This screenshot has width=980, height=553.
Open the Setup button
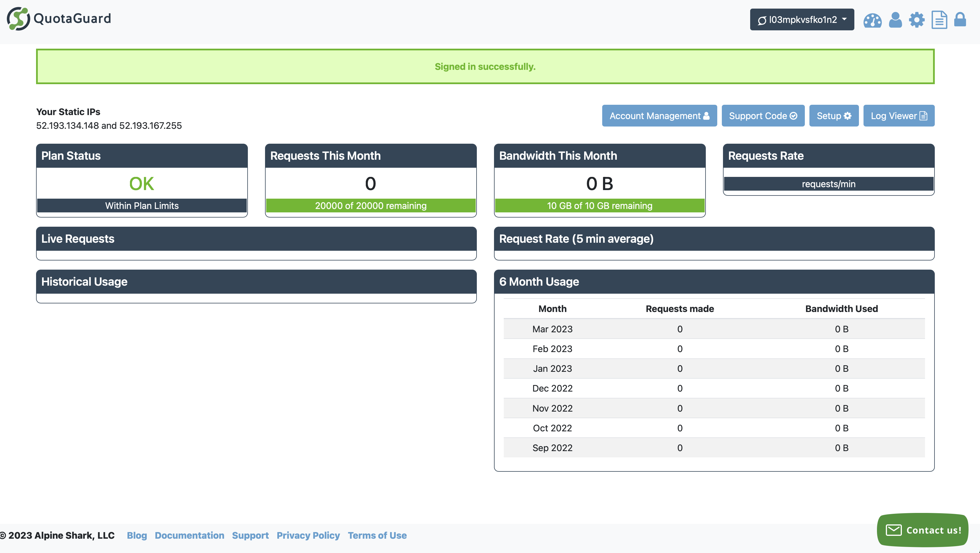click(x=834, y=116)
